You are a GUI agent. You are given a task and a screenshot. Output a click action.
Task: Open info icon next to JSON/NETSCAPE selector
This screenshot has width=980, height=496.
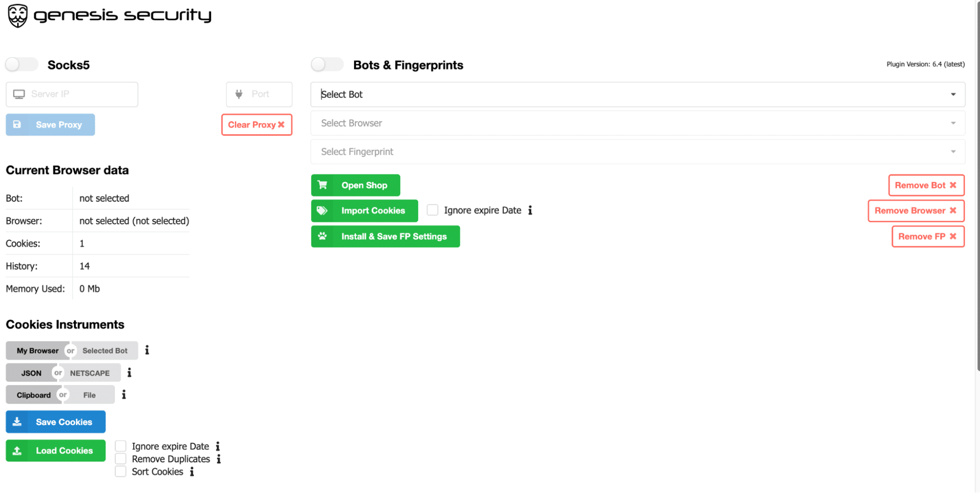click(x=130, y=373)
